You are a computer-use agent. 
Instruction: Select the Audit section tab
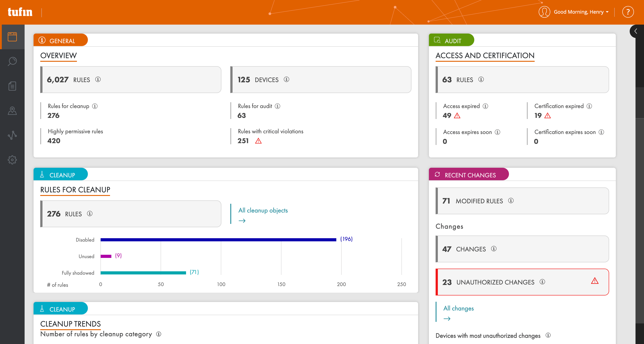[451, 40]
